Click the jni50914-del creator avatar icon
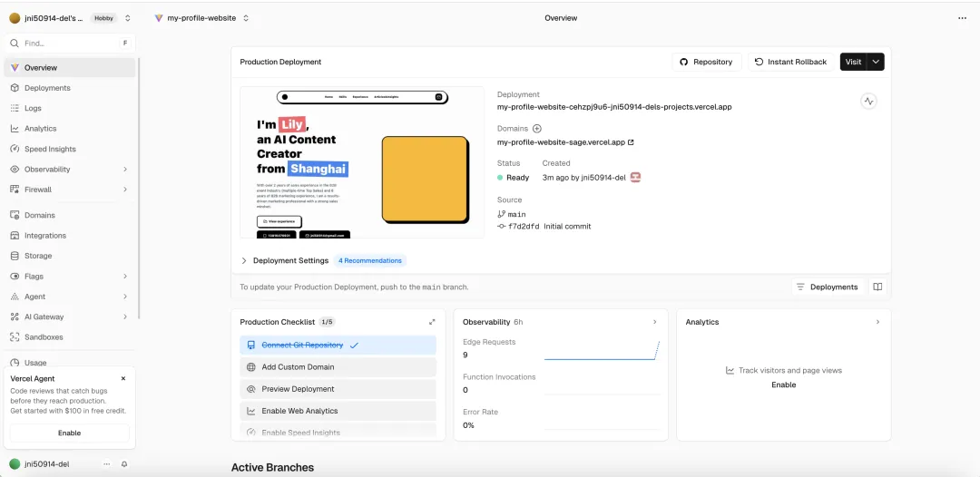Viewport: 980px width, 477px height. point(635,178)
